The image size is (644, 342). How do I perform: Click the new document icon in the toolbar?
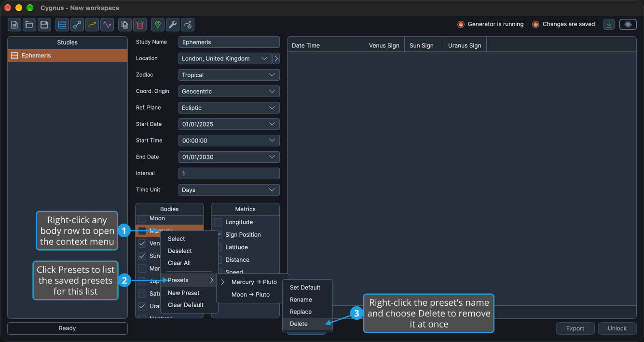[14, 25]
